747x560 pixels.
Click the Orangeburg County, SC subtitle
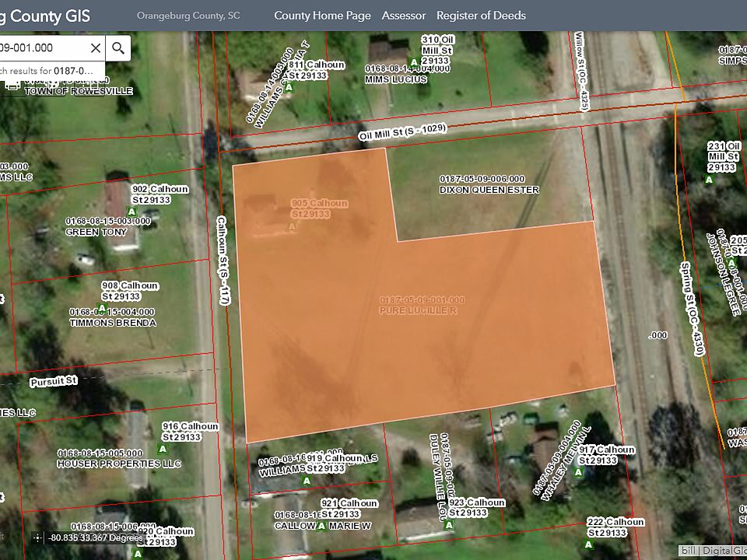pos(188,16)
